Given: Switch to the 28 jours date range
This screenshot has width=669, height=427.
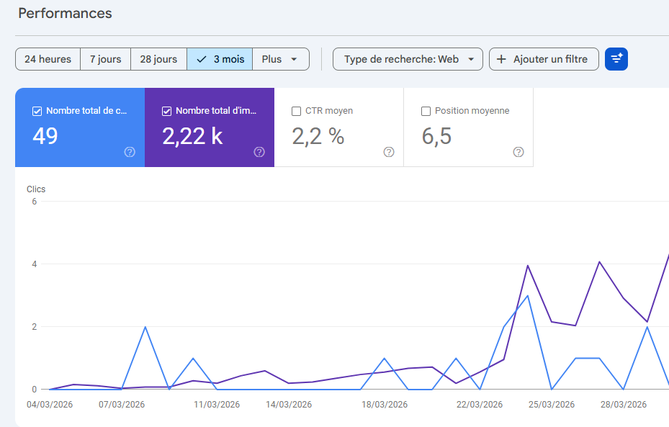Looking at the screenshot, I should point(158,59).
